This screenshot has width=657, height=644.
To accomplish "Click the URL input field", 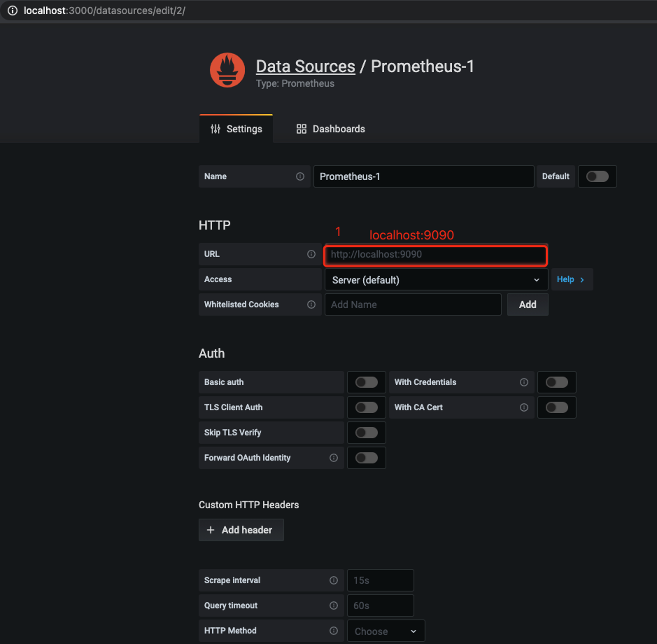I will [436, 255].
